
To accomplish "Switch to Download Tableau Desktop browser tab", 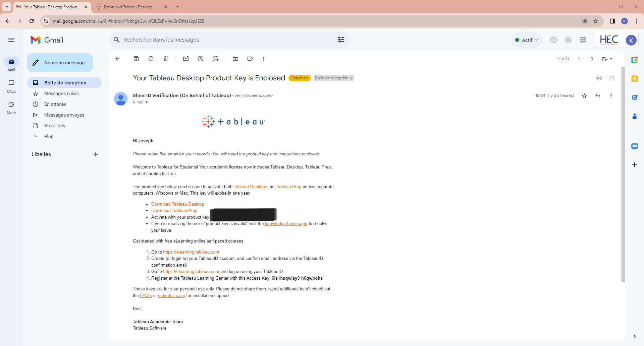I will (131, 7).
